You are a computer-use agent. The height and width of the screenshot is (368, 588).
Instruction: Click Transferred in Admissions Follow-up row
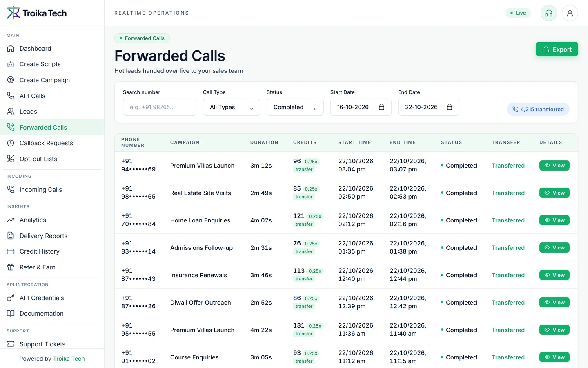pyautogui.click(x=508, y=247)
